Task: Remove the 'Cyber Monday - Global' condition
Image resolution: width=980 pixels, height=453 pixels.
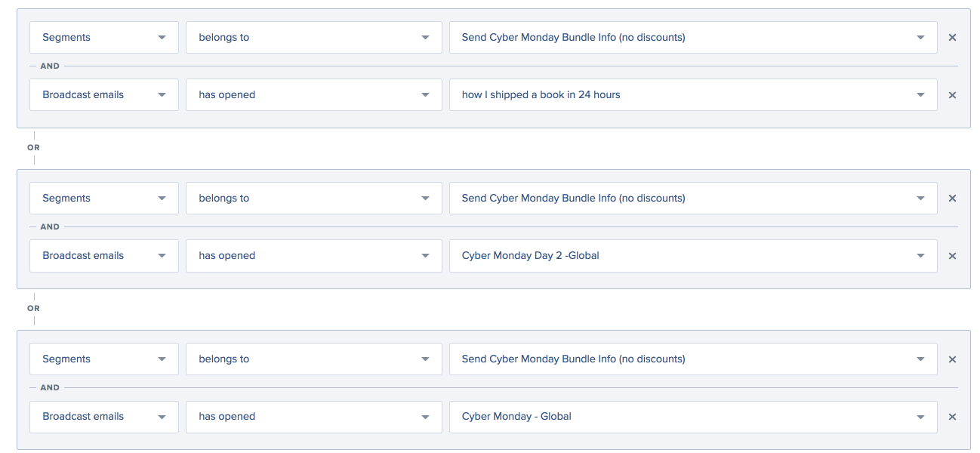Action: 952,416
